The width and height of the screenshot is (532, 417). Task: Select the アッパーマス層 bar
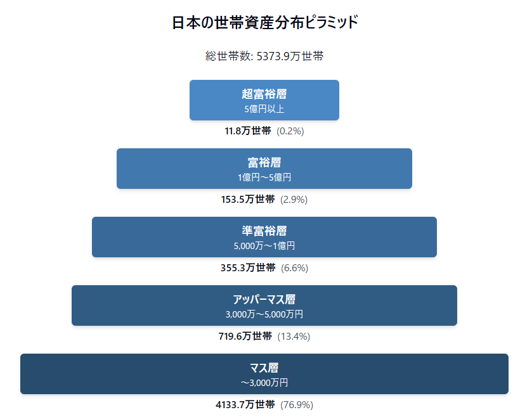pyautogui.click(x=264, y=305)
